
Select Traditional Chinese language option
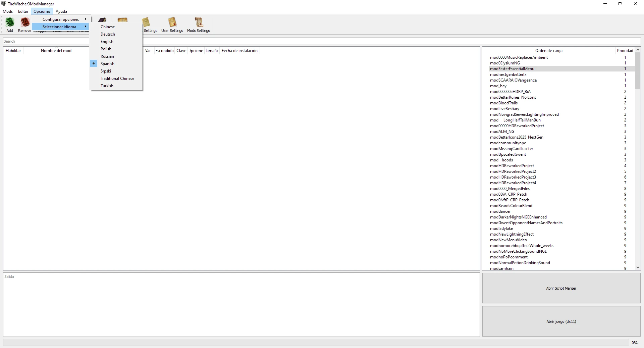click(116, 79)
